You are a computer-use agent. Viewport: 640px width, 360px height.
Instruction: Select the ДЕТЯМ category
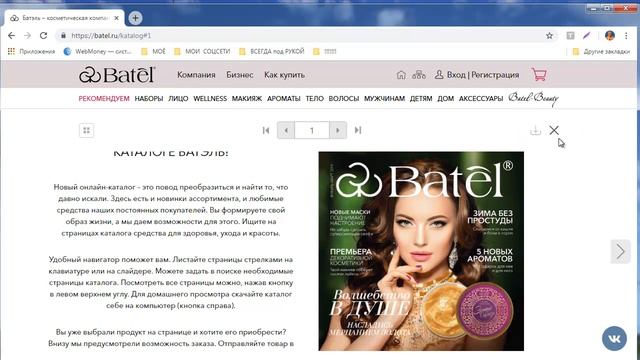pos(421,98)
